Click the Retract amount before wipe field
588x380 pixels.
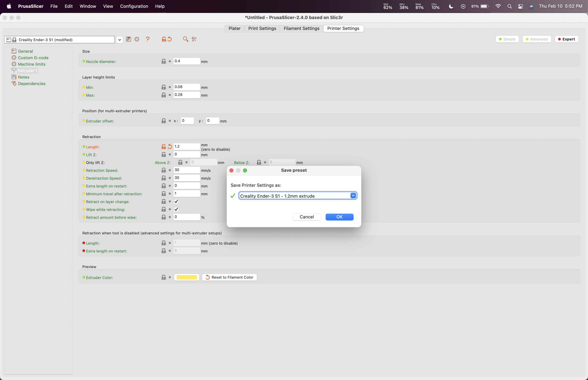tap(187, 217)
